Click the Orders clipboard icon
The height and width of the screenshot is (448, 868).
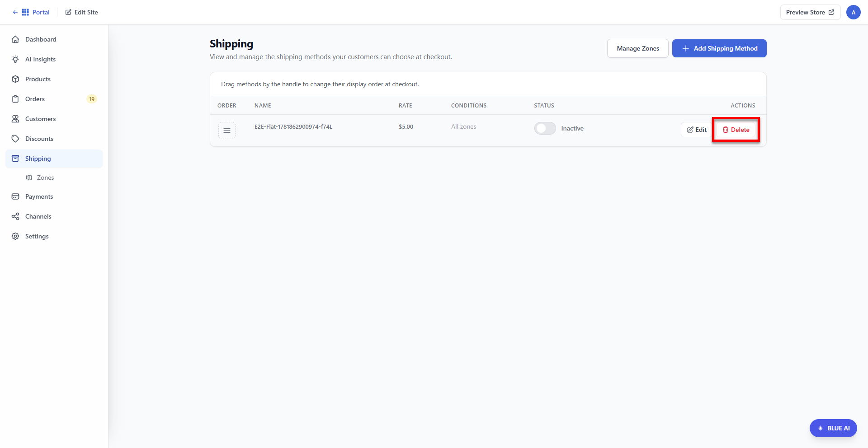click(x=15, y=99)
